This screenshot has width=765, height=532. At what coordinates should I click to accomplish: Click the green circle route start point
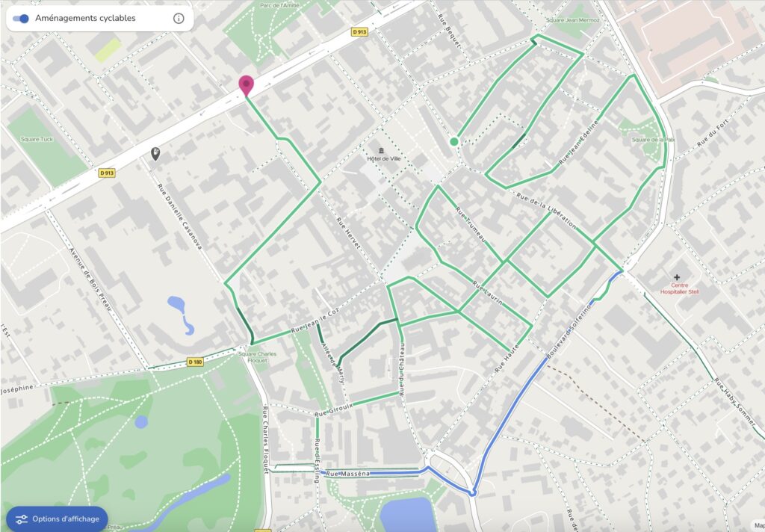click(454, 141)
